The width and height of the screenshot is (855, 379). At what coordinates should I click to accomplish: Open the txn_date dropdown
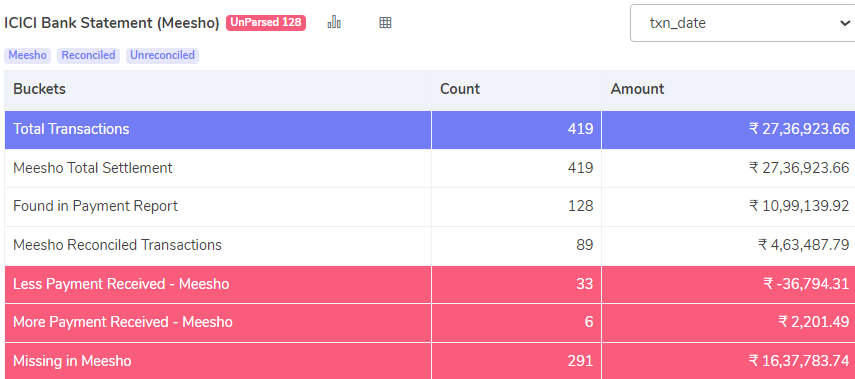pyautogui.click(x=743, y=23)
